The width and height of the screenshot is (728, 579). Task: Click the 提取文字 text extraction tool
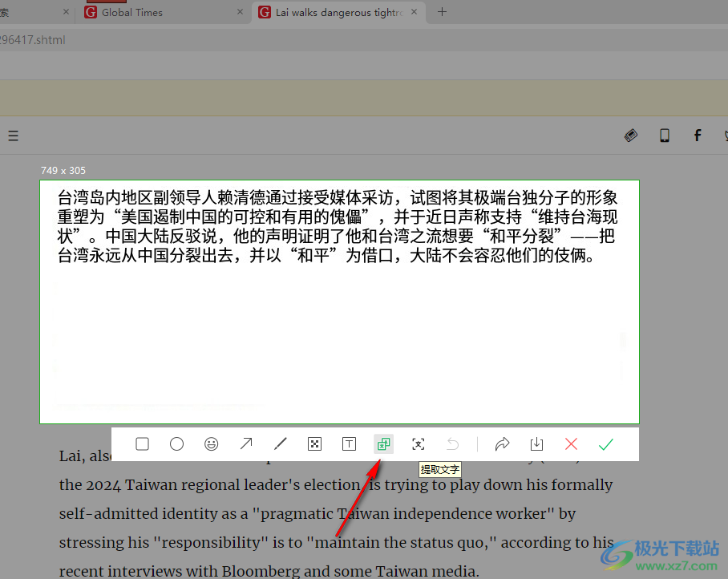tap(383, 443)
